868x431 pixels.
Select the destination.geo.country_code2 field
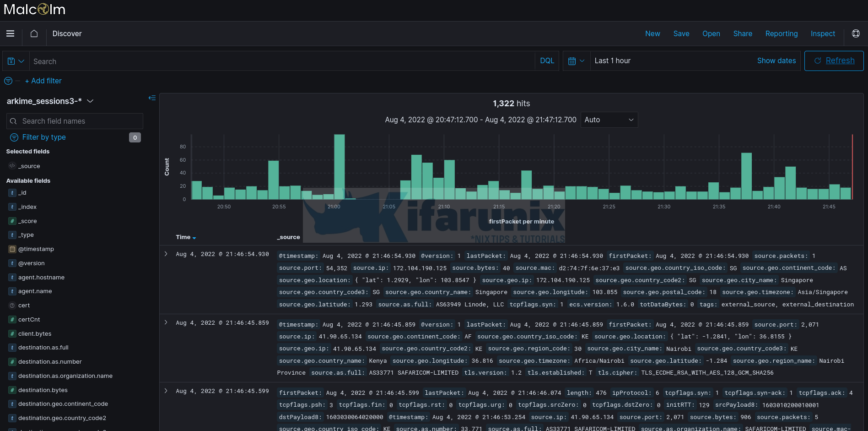click(x=62, y=418)
